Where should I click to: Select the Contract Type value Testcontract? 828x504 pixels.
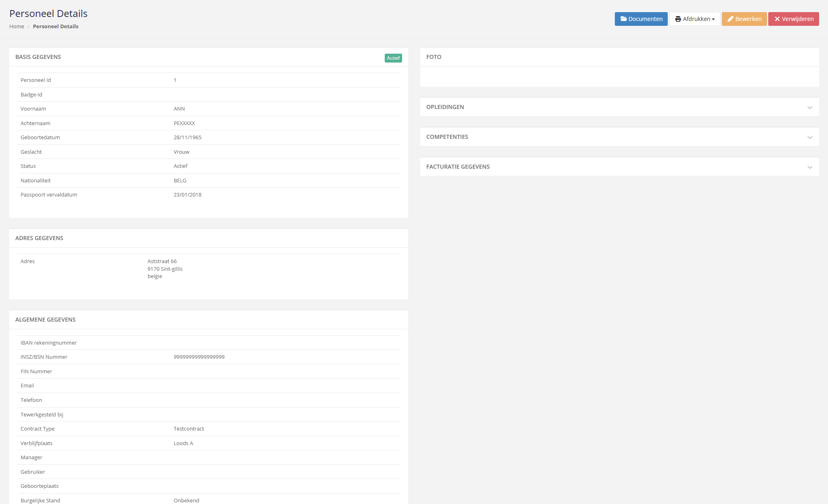pos(189,429)
